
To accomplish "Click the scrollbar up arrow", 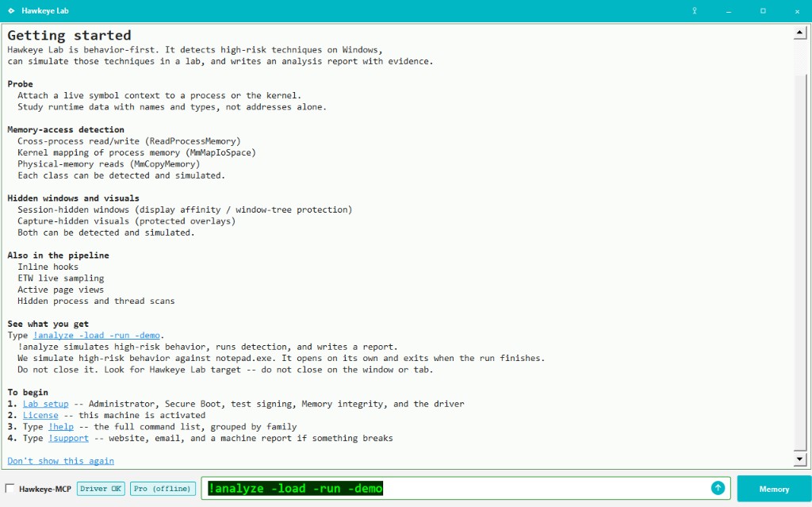I will click(x=799, y=33).
